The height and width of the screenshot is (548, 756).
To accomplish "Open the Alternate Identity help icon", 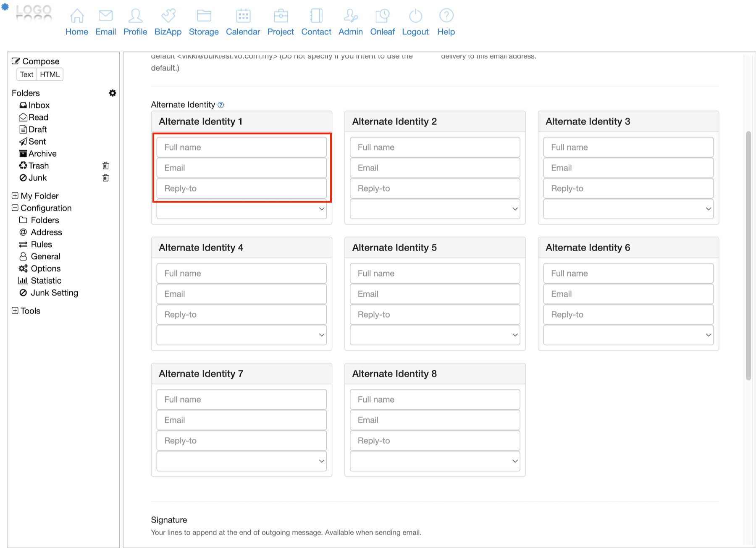I will tap(221, 105).
